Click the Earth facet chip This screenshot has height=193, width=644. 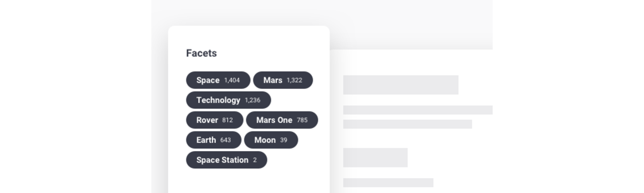pos(214,140)
